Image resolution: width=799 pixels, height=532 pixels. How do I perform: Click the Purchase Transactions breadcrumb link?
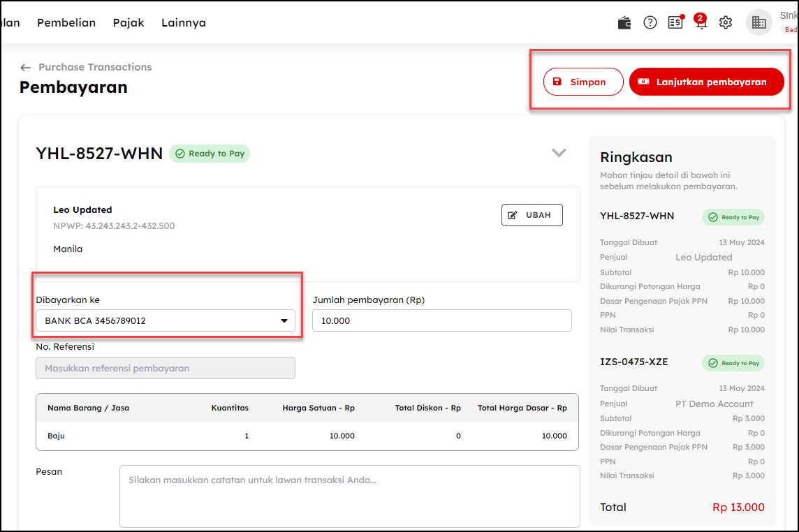(x=95, y=67)
